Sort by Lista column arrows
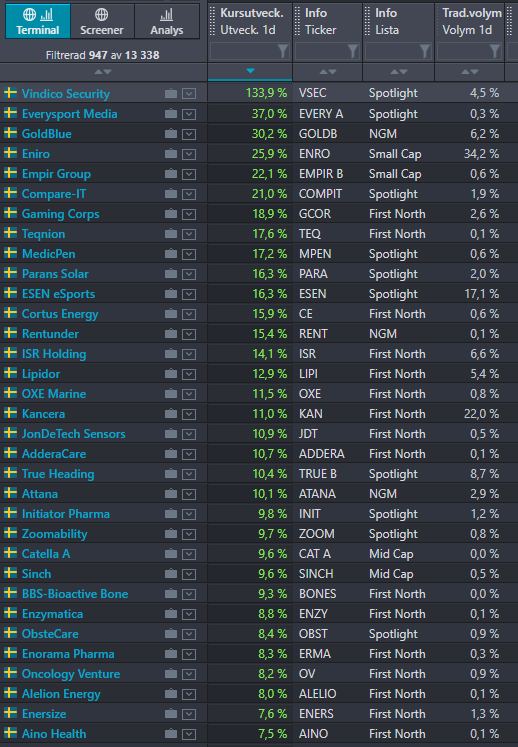Screen dimensions: 518x747 pyautogui.click(x=398, y=72)
